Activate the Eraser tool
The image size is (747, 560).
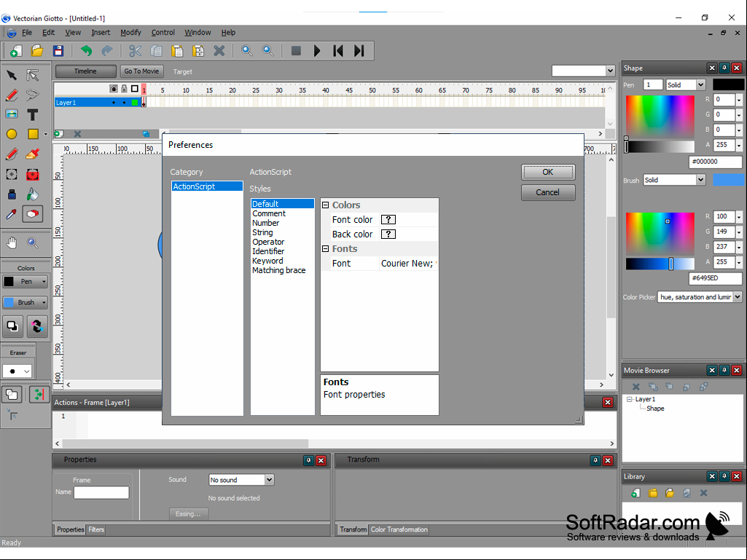[x=32, y=214]
